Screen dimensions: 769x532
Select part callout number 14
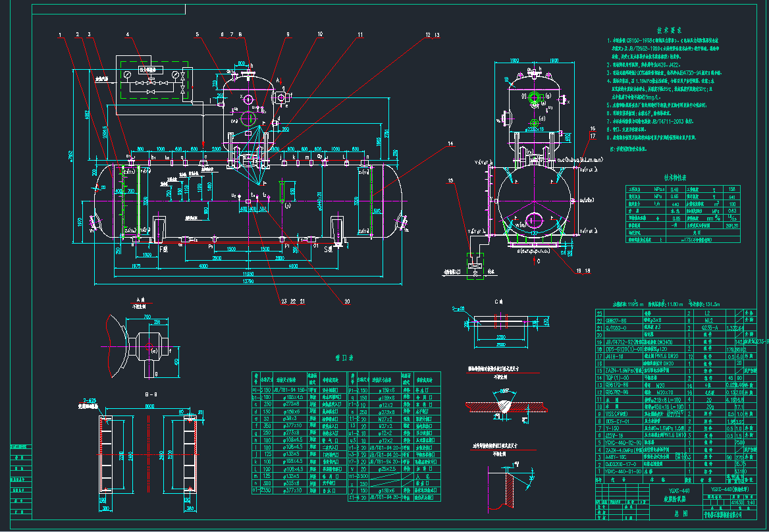[x=450, y=144]
